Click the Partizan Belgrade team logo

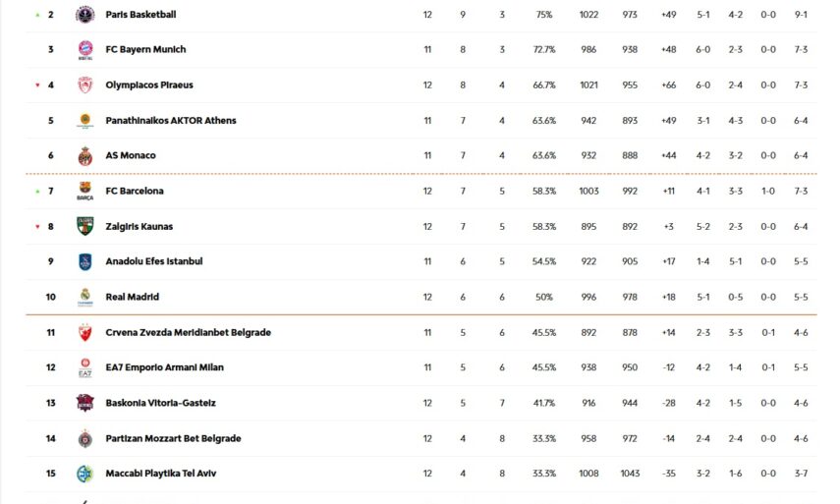(x=84, y=438)
